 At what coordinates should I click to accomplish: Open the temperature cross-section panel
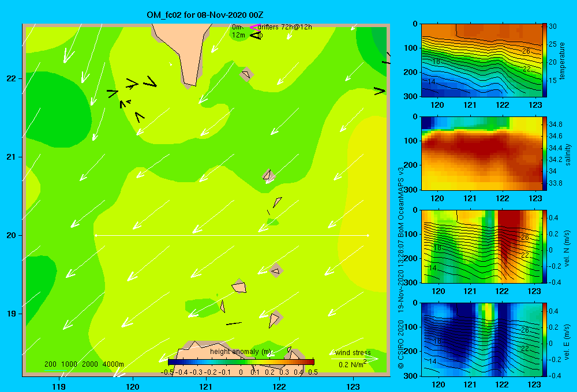tap(482, 61)
